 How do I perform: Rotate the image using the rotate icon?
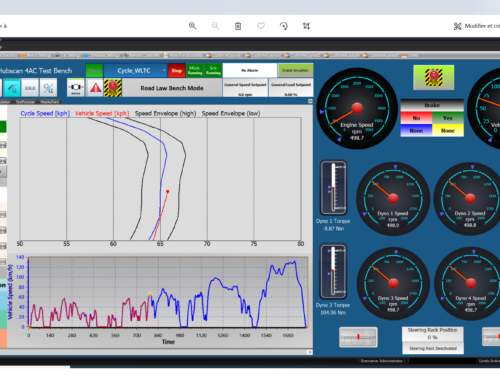(x=284, y=26)
